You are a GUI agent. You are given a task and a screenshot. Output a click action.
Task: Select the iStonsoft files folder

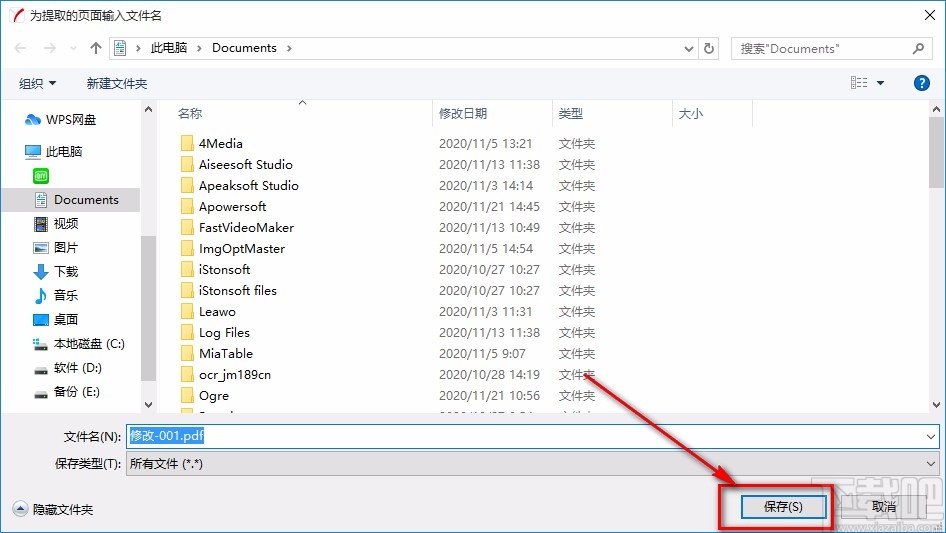tap(229, 291)
